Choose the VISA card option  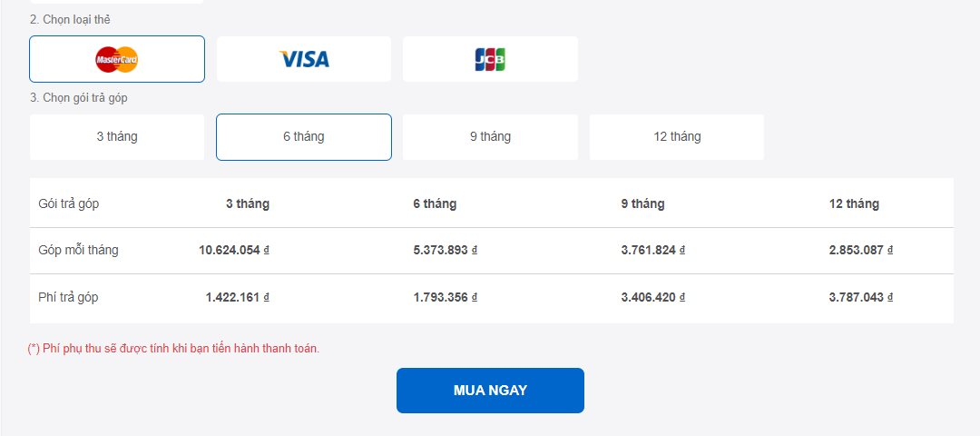[304, 59]
